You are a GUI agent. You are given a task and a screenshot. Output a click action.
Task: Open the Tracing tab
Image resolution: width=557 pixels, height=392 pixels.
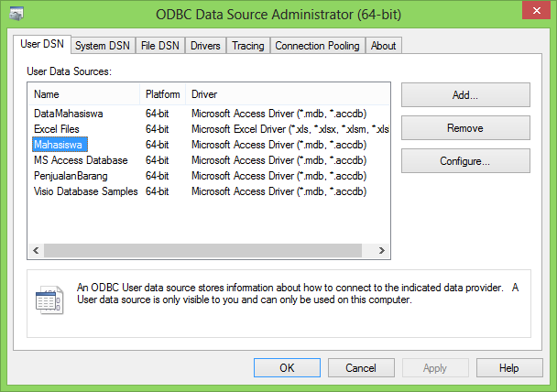tap(247, 46)
